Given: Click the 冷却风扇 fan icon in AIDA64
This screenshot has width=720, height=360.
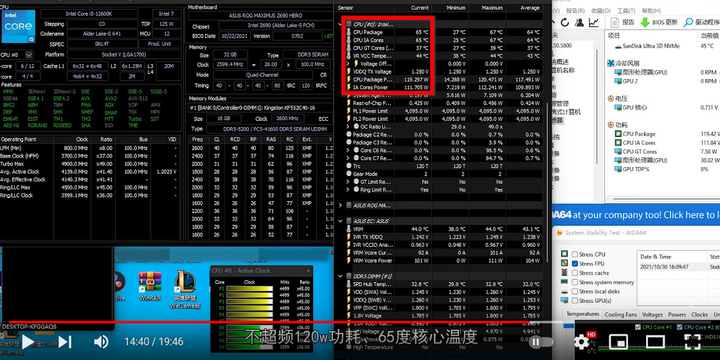Looking at the screenshot, I should click(611, 63).
